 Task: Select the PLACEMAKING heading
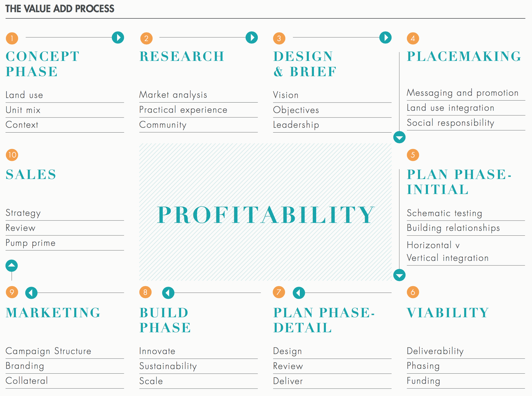[x=464, y=56]
